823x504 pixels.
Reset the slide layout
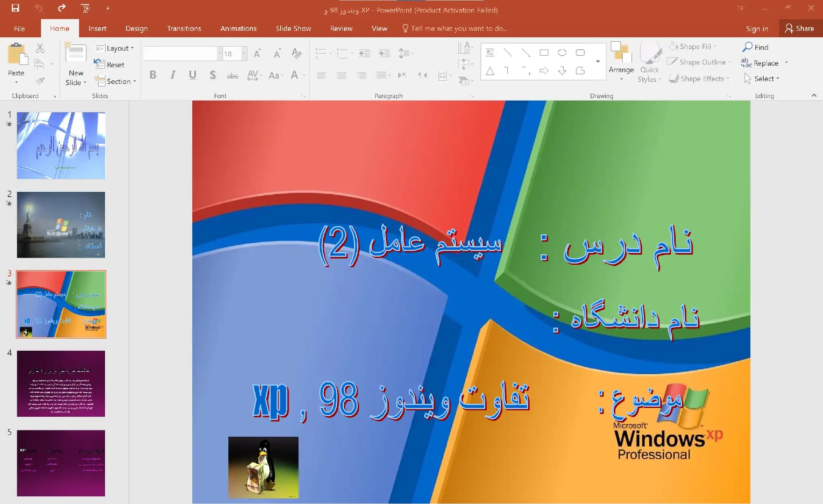point(109,64)
